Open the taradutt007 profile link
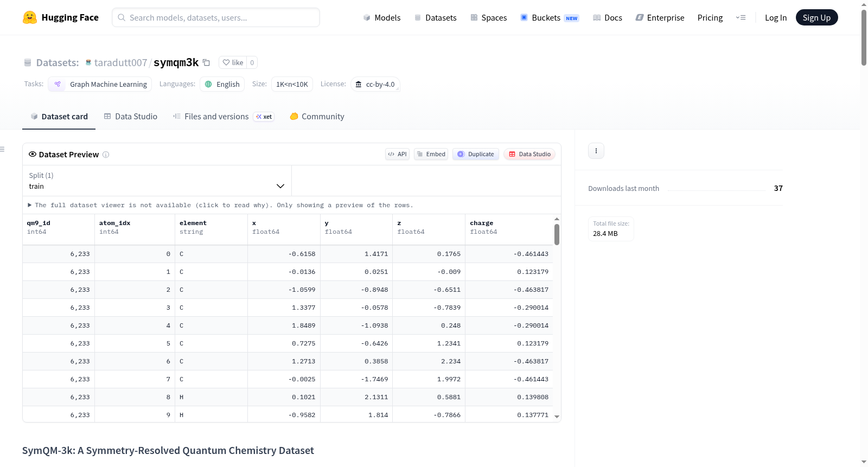Image resolution: width=868 pixels, height=467 pixels. click(120, 62)
